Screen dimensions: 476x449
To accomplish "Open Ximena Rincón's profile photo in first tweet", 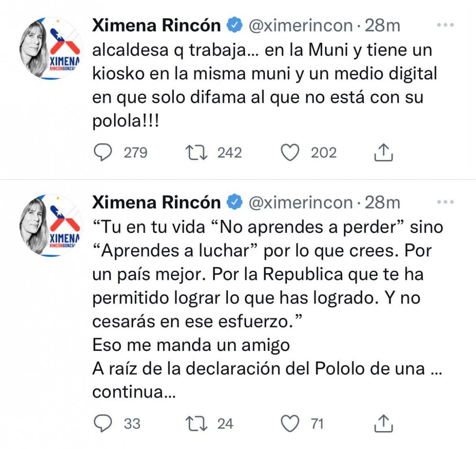I will tap(50, 49).
